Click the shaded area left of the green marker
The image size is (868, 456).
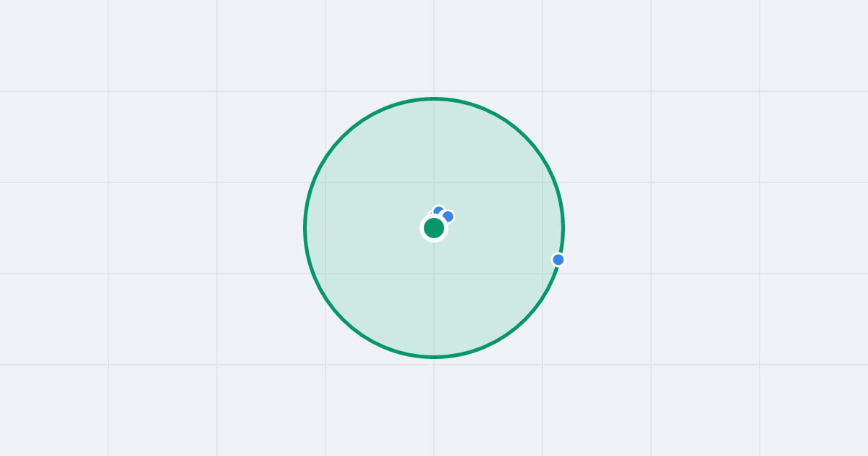click(362, 228)
